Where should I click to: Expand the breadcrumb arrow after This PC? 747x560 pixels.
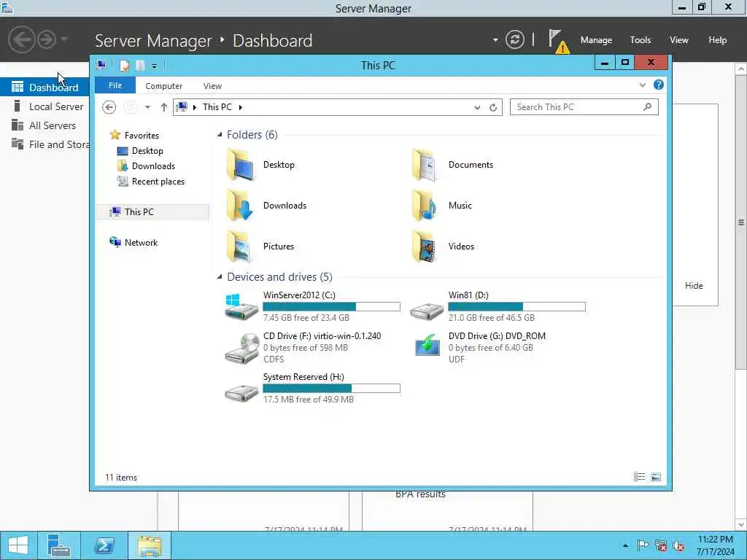(241, 107)
